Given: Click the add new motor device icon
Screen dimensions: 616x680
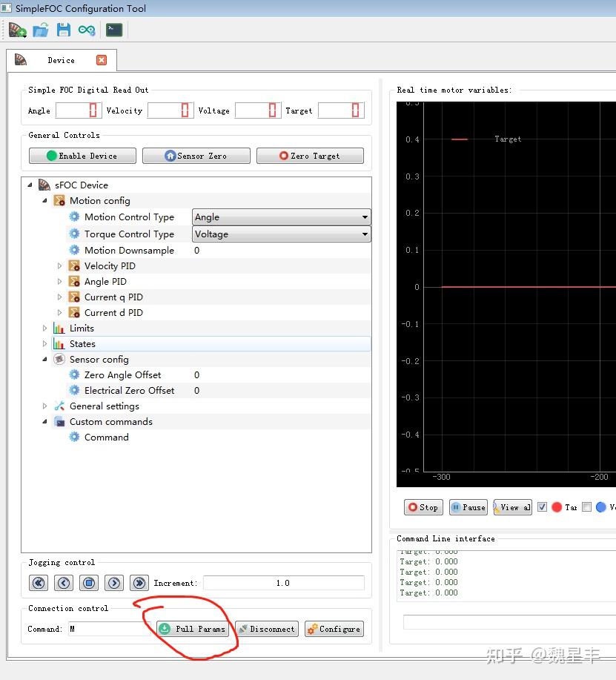Looking at the screenshot, I should [17, 30].
